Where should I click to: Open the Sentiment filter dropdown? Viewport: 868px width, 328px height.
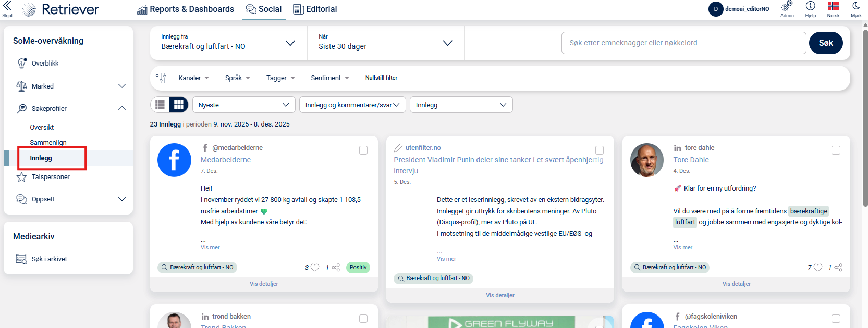pos(329,78)
